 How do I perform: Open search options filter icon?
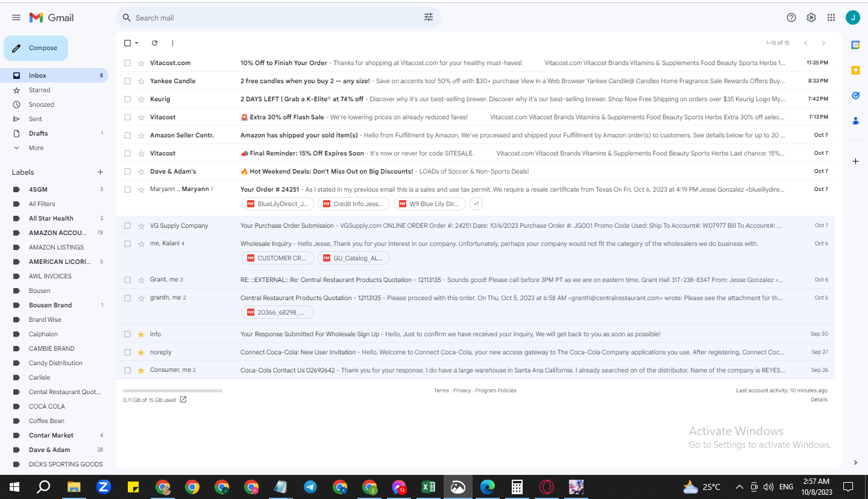[x=429, y=17]
